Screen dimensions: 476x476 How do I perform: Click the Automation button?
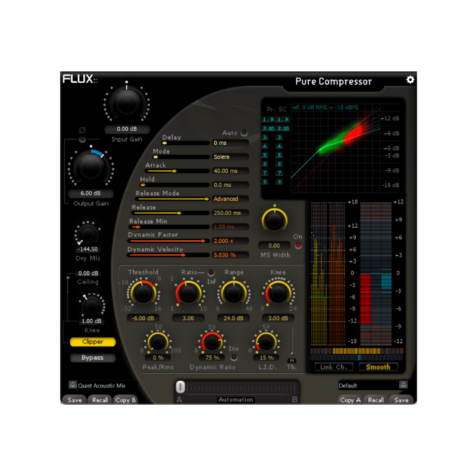click(x=236, y=399)
